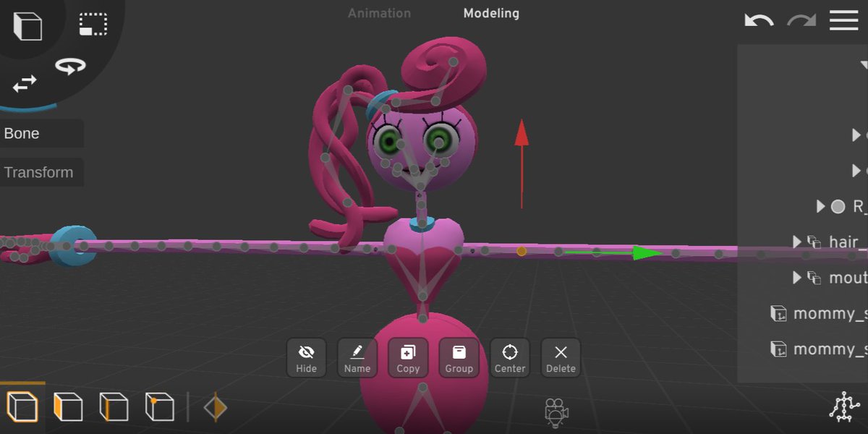
Task: Tap the 3D cube object icon
Action: pos(27,26)
